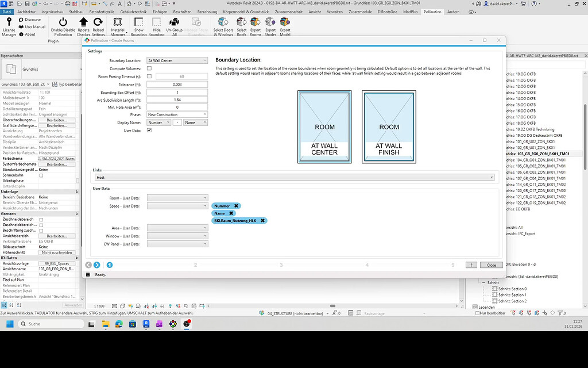Open Microsoft Edge from the taskbar

pyautogui.click(x=119, y=324)
